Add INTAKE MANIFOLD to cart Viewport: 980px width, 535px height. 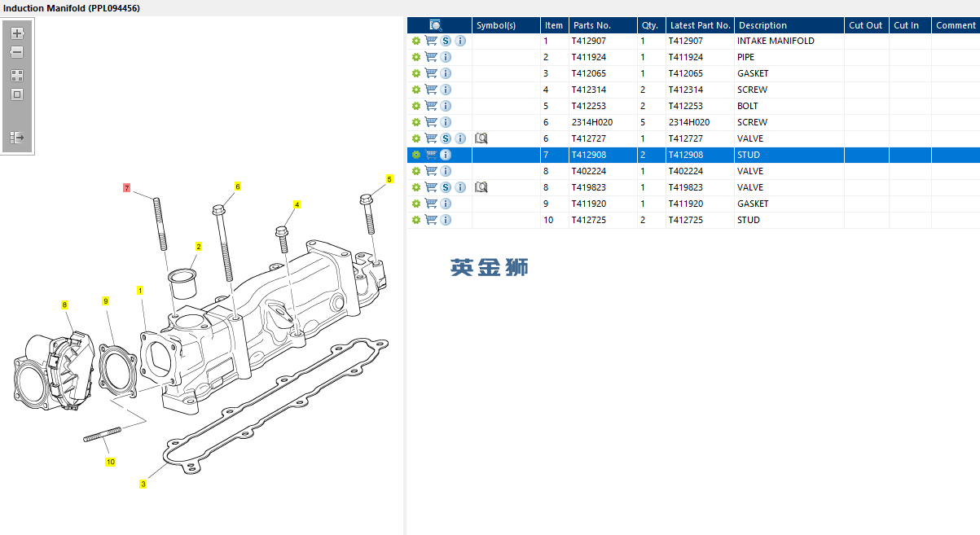pos(431,41)
